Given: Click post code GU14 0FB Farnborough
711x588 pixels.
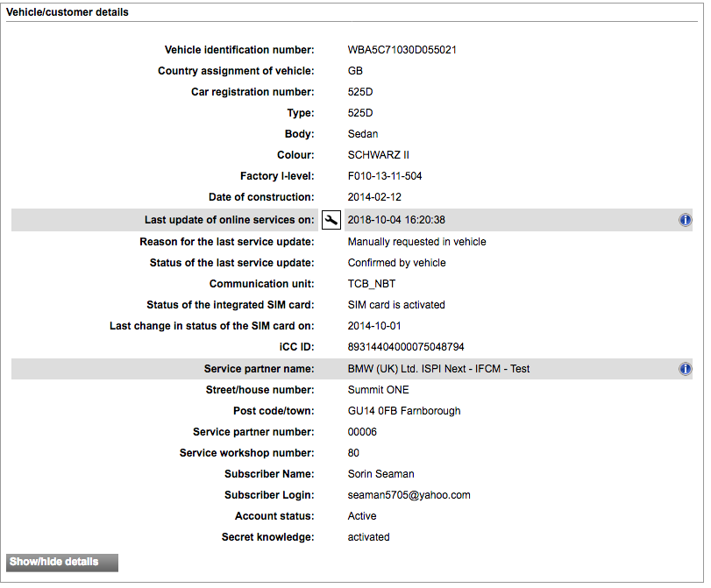Looking at the screenshot, I should click(x=404, y=411).
